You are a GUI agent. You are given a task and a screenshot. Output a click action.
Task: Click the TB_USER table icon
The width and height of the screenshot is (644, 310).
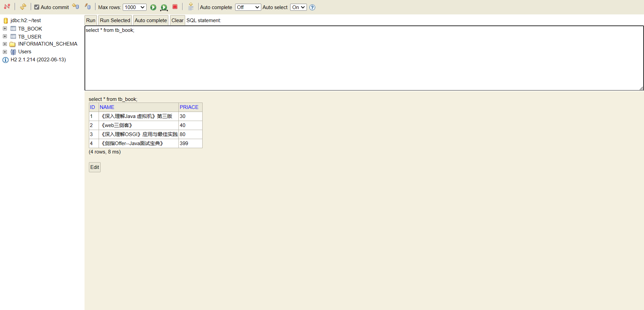click(x=13, y=36)
